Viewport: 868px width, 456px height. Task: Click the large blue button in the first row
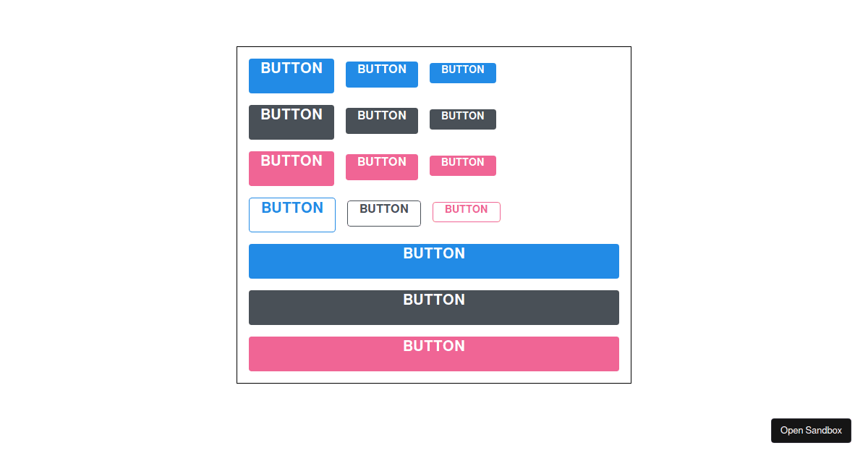pyautogui.click(x=291, y=76)
